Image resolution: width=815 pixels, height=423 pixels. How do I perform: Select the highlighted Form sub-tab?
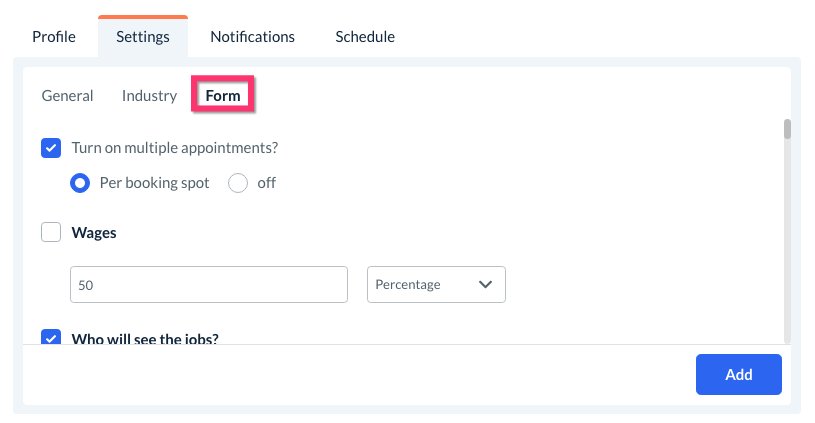tap(223, 96)
